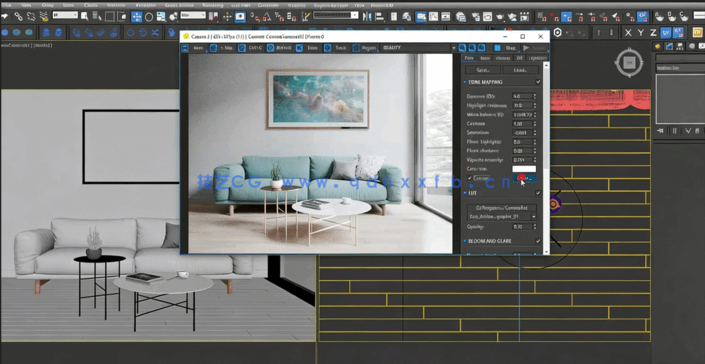Restrict transform to the XY plane
Viewport: 705px width, 364px height.
(666, 32)
